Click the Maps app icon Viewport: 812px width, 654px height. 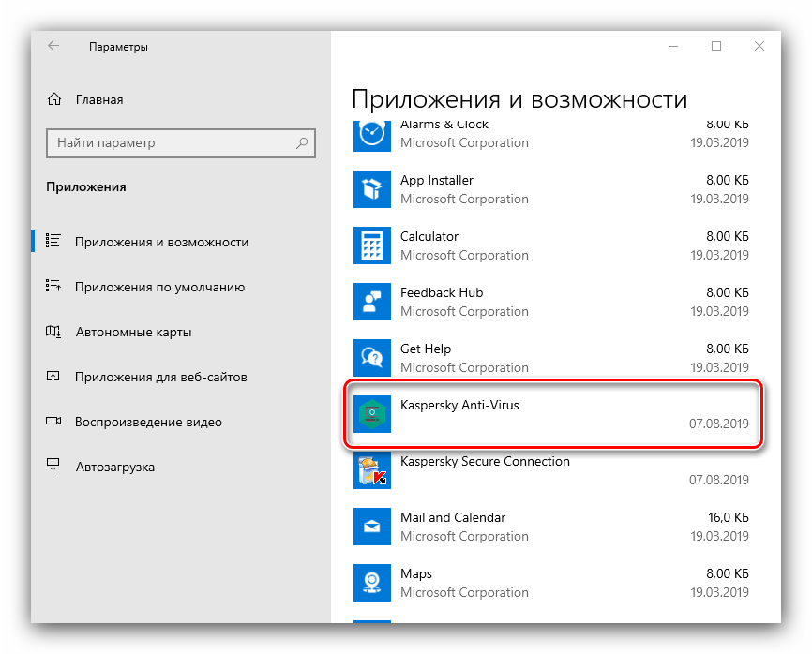coord(371,583)
